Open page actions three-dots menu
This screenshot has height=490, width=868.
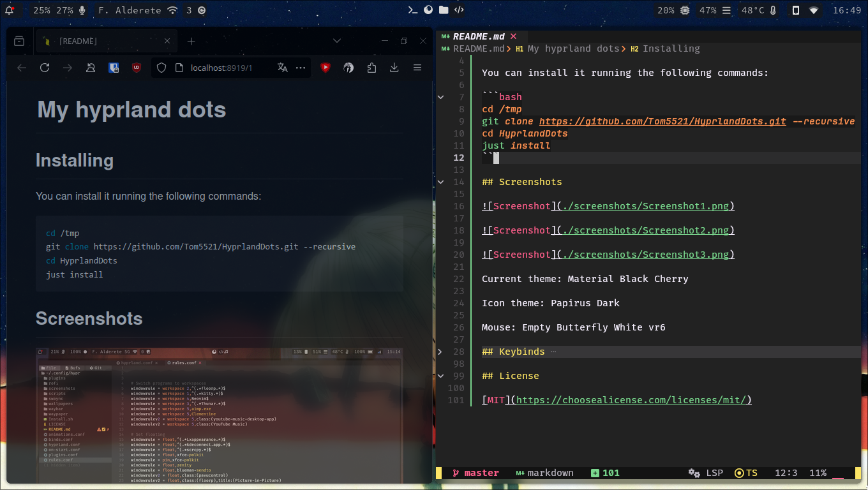point(301,68)
